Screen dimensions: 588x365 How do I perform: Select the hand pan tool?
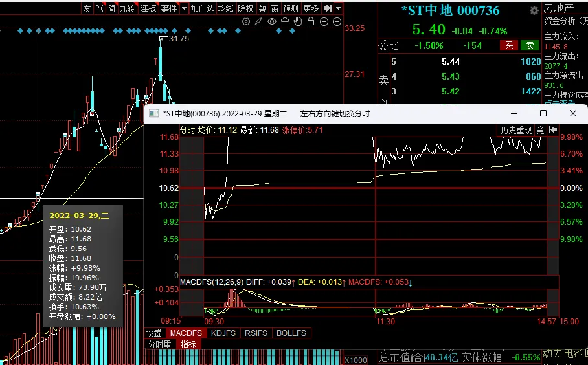298,22
